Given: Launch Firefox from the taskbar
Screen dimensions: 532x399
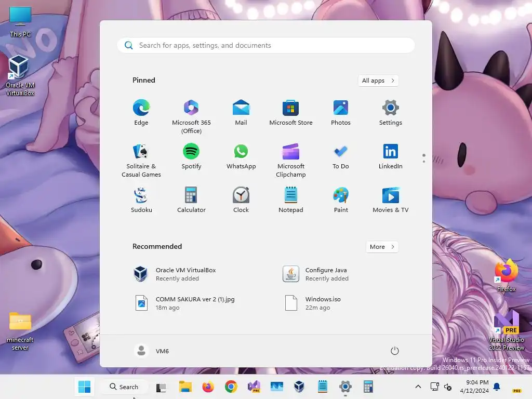Looking at the screenshot, I should click(208, 387).
